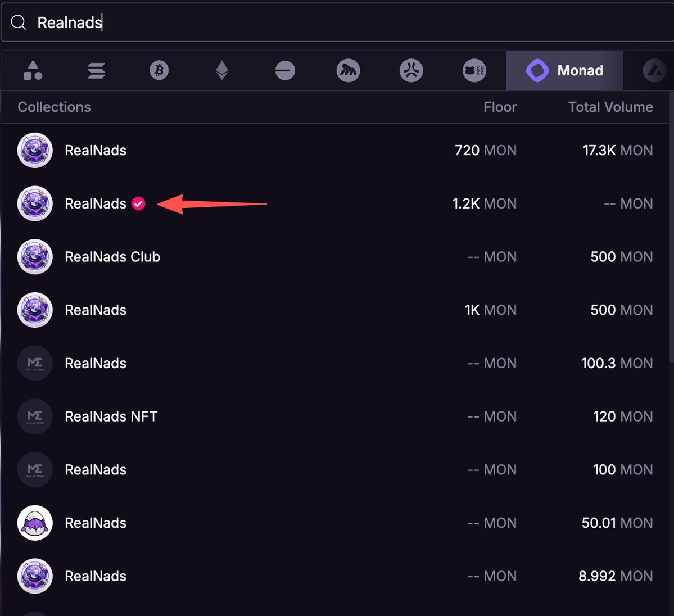This screenshot has width=674, height=616.
Task: Select the Berachain bear filter icon
Action: (474, 70)
